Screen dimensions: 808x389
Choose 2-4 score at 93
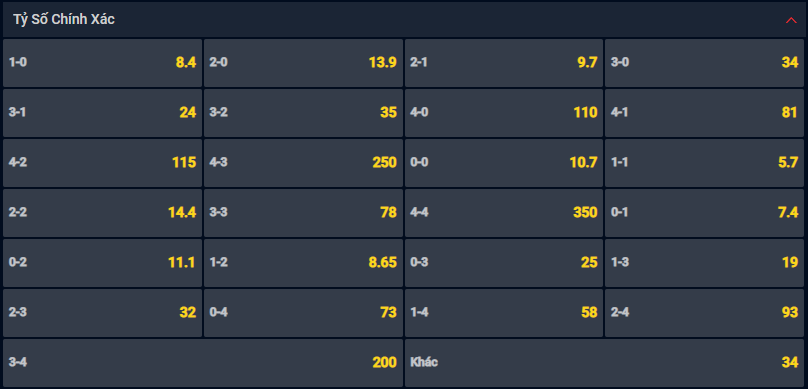point(704,313)
